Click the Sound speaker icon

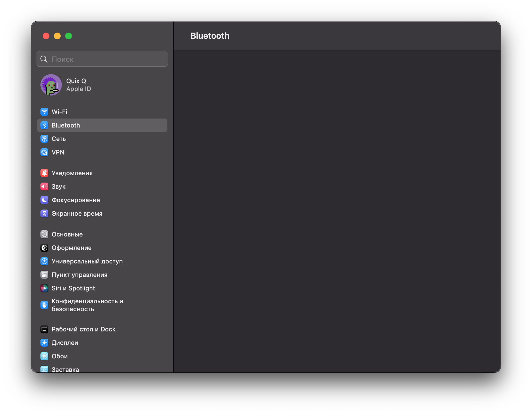(x=44, y=186)
